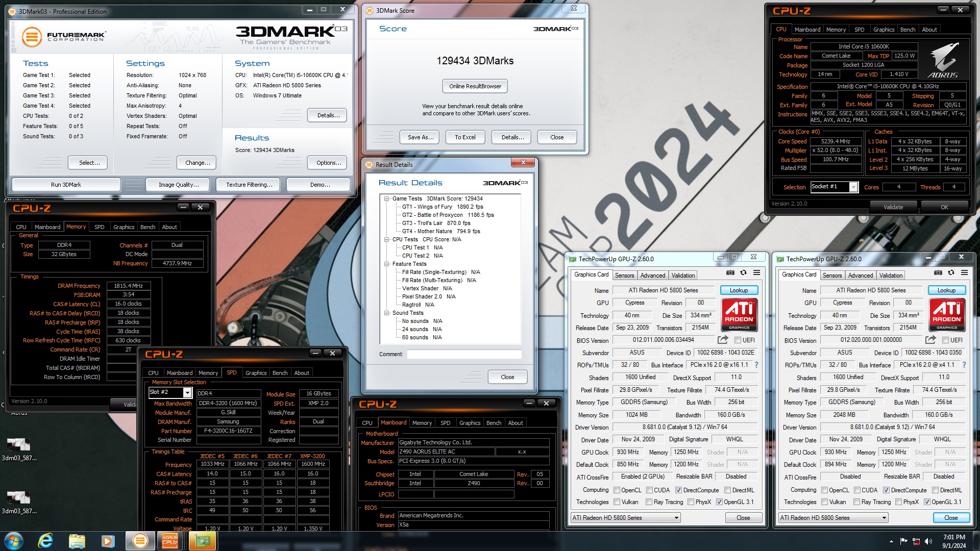Click BIOS export icon beside 012.020.000.001.000000
Image resolution: width=980 pixels, height=551 pixels.
pos(930,340)
